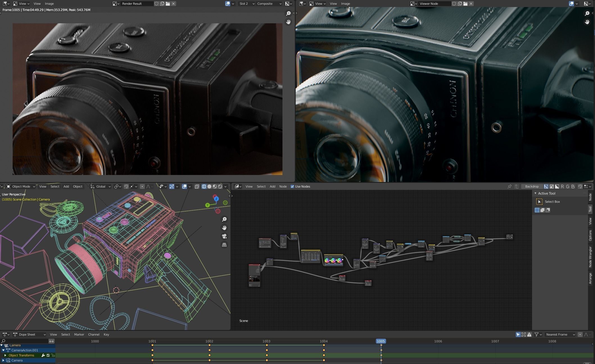Open the Marker menu in Dope Sheet
Viewport: 595px width, 364px height.
tap(79, 335)
